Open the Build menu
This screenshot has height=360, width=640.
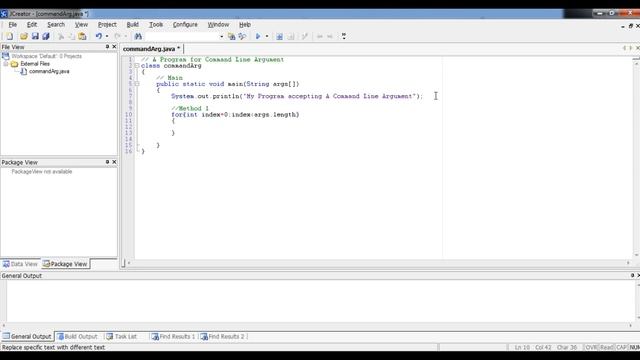[133, 24]
